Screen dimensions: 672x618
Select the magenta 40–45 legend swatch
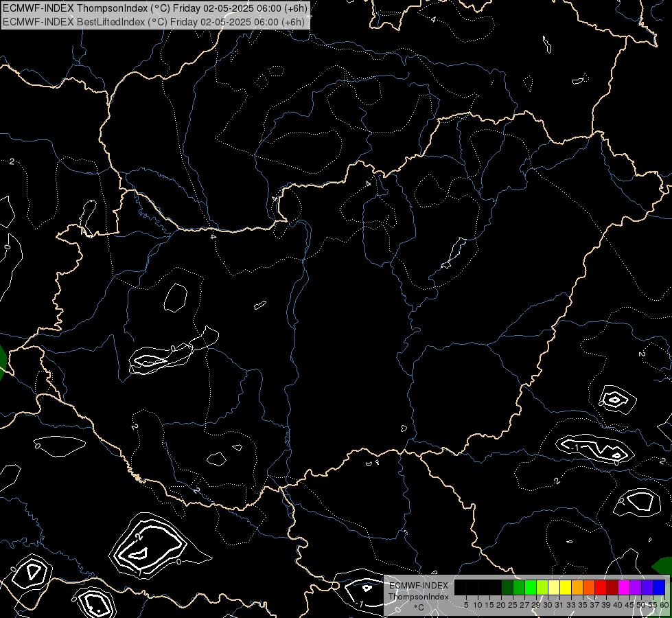pos(624,587)
